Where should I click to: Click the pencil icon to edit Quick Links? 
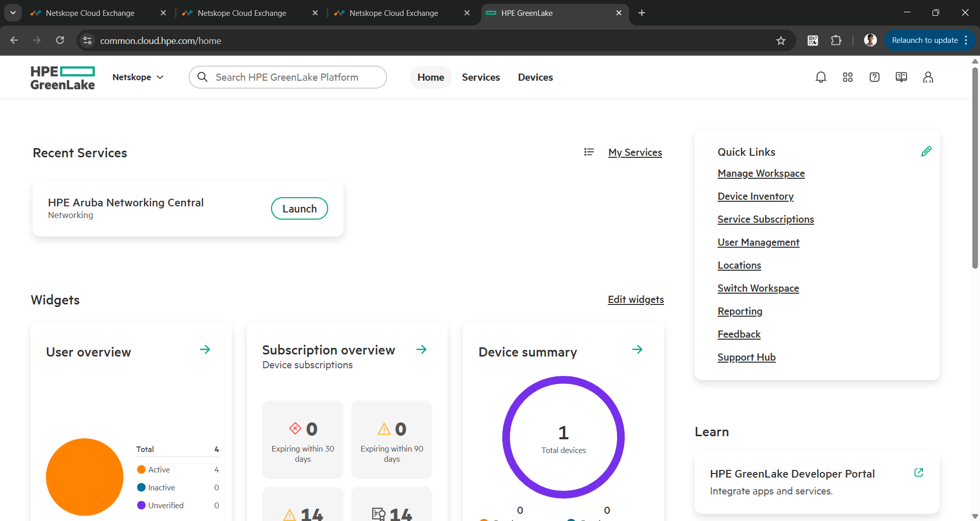(926, 151)
